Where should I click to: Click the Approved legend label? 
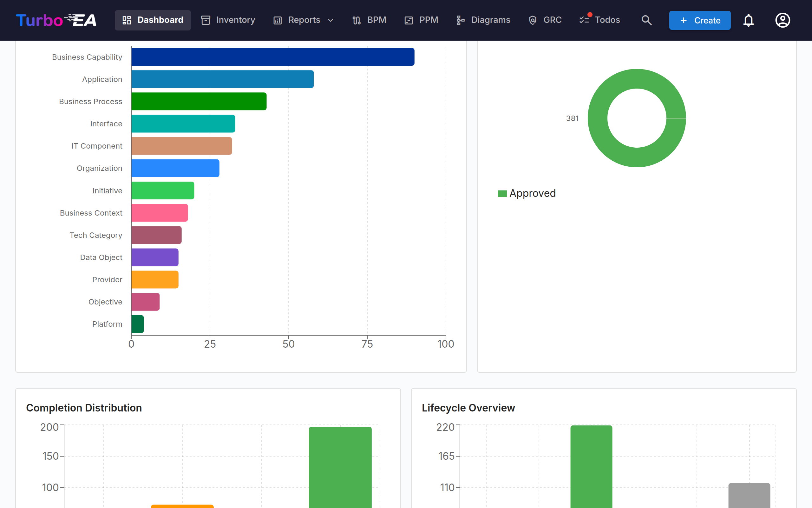click(x=533, y=193)
